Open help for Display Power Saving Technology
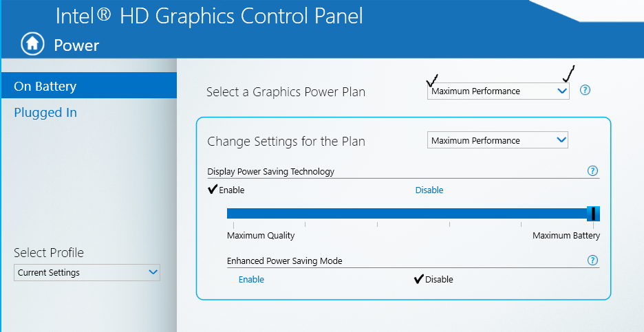This screenshot has width=644, height=332. [592, 170]
